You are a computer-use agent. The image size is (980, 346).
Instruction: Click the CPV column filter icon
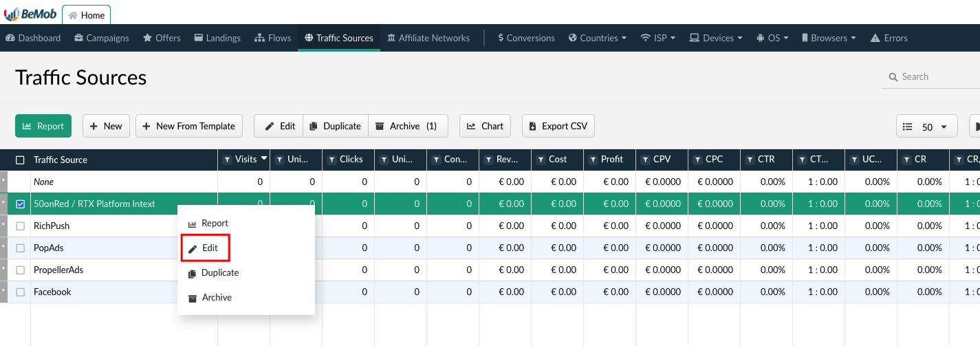[645, 160]
